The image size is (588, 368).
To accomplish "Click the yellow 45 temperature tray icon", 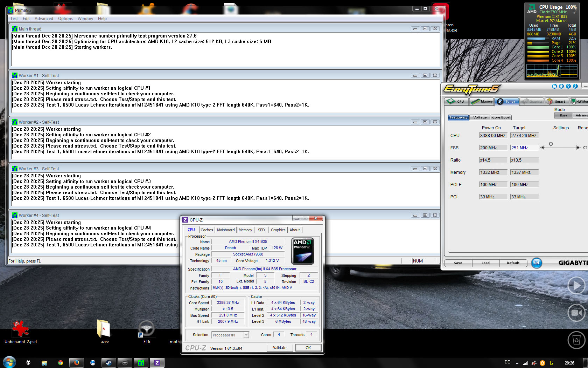I will pyautogui.click(x=551, y=363).
